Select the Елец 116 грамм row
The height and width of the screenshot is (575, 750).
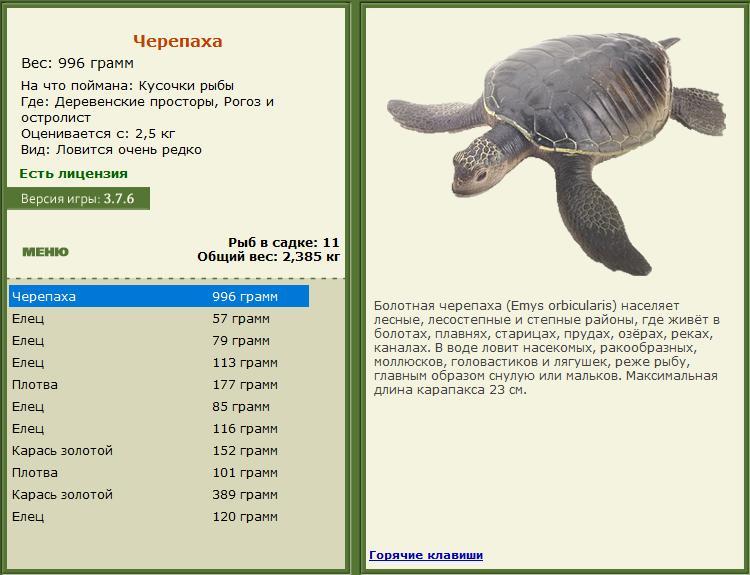pos(159,429)
